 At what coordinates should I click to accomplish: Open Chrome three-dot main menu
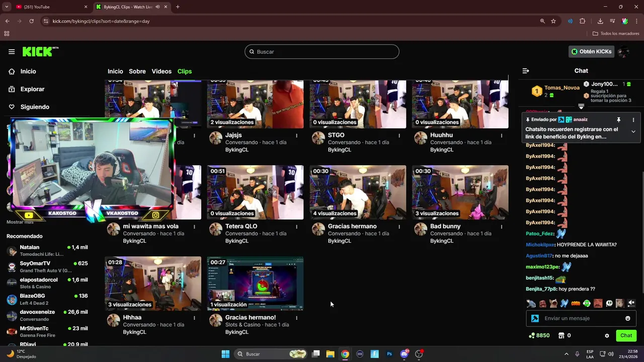point(635,21)
